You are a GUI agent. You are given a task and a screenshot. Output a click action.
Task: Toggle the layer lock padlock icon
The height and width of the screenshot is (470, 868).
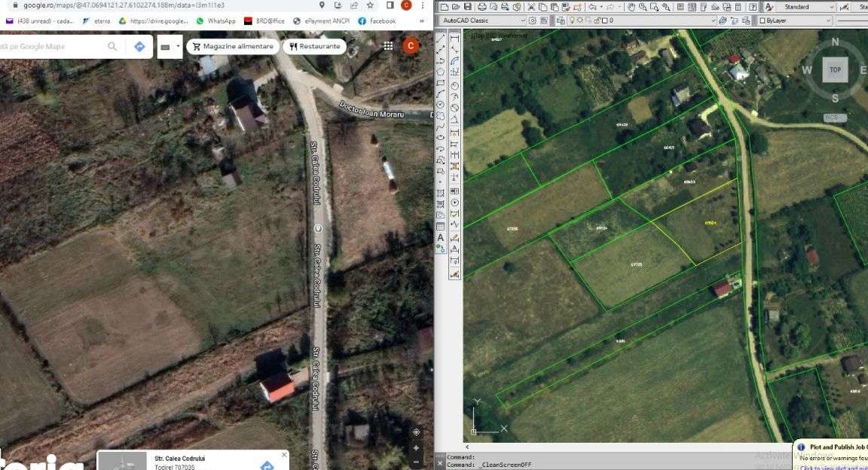[x=597, y=20]
